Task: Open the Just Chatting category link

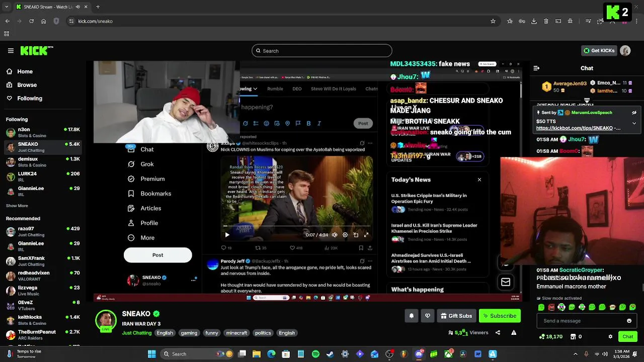Action: tap(136, 333)
